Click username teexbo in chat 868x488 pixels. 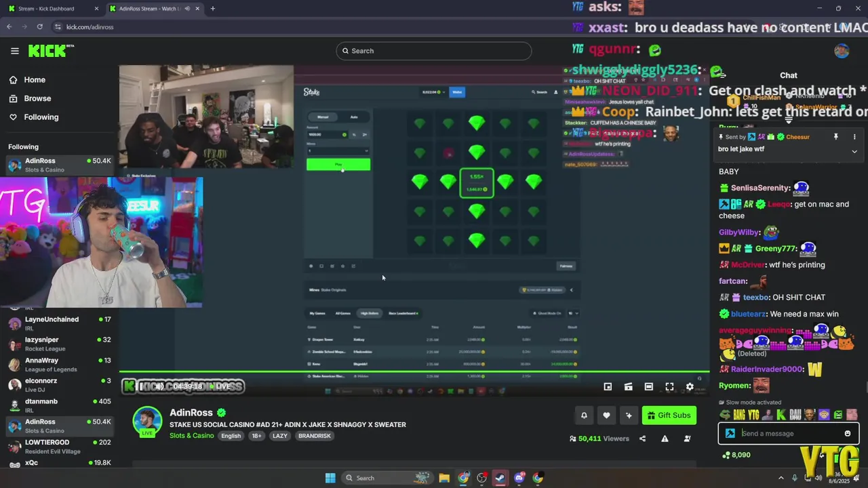click(x=756, y=298)
